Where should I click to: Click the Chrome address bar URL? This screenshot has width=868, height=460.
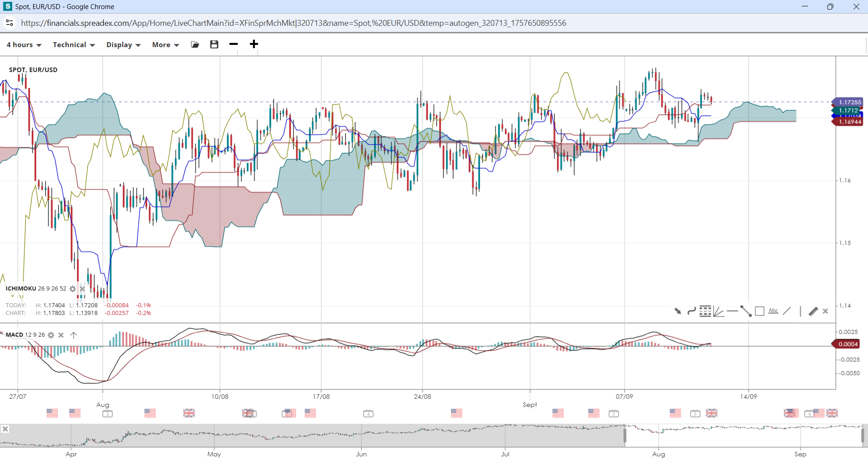293,23
